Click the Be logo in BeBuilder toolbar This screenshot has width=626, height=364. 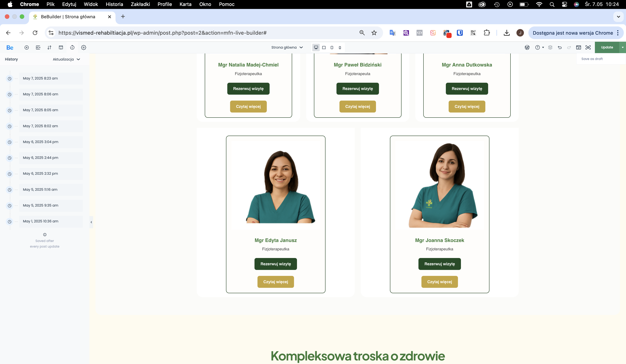[x=10, y=48]
